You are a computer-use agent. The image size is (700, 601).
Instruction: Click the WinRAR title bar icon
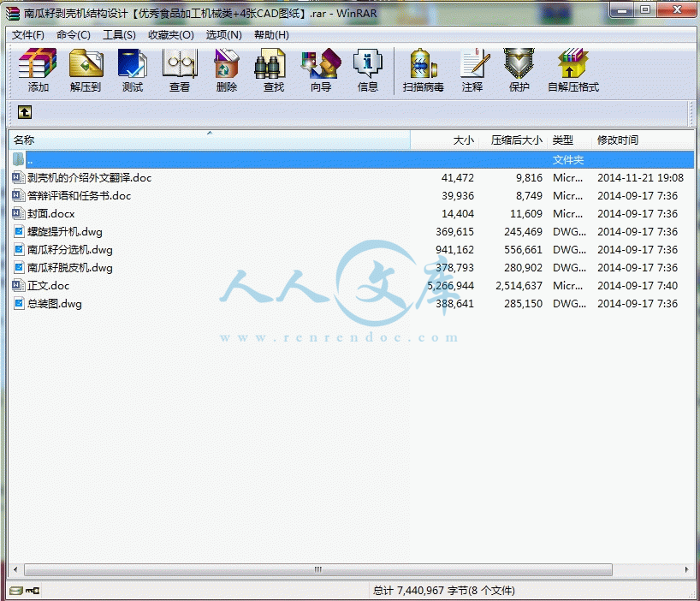click(x=13, y=14)
